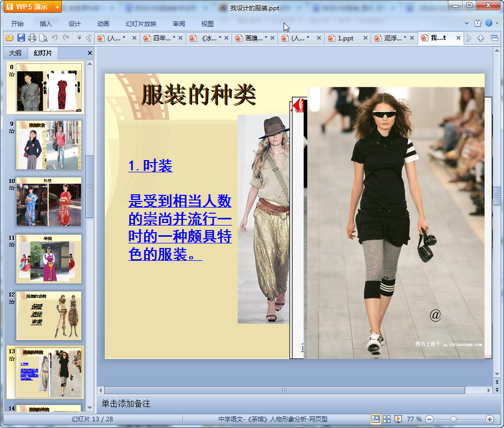Open the 设计 ribbon tab

74,24
